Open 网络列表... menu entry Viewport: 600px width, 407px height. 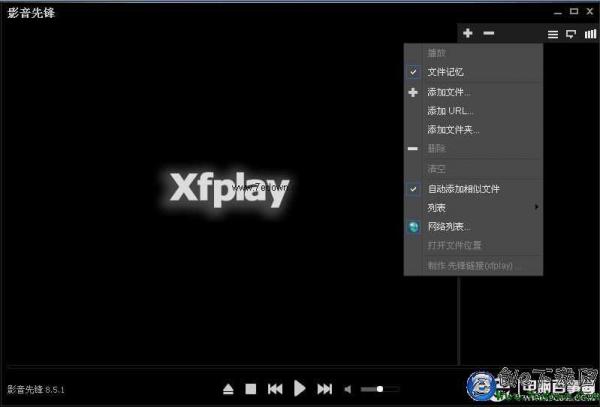coord(474,227)
